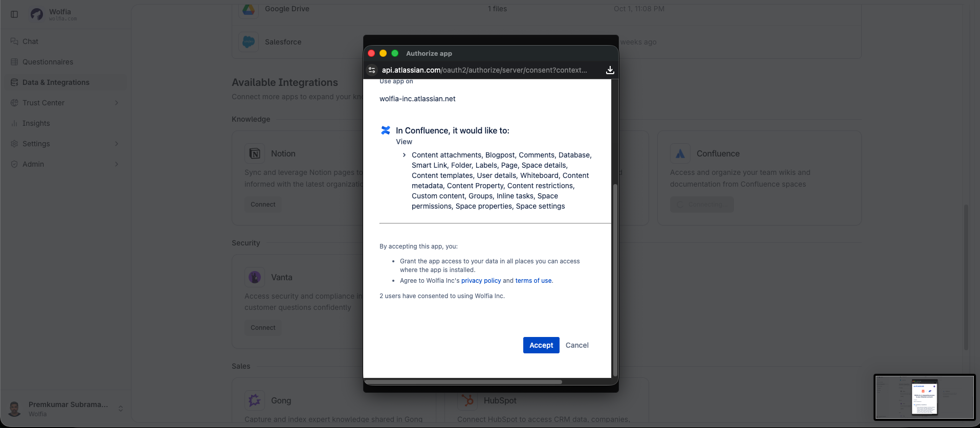This screenshot has height=428, width=980.
Task: Open the terms of use link
Action: point(533,281)
